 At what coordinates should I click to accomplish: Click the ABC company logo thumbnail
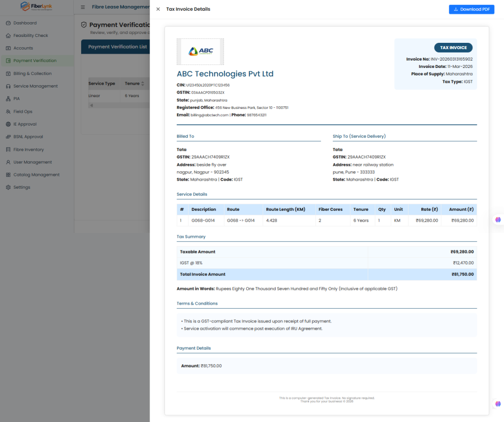coord(200,52)
